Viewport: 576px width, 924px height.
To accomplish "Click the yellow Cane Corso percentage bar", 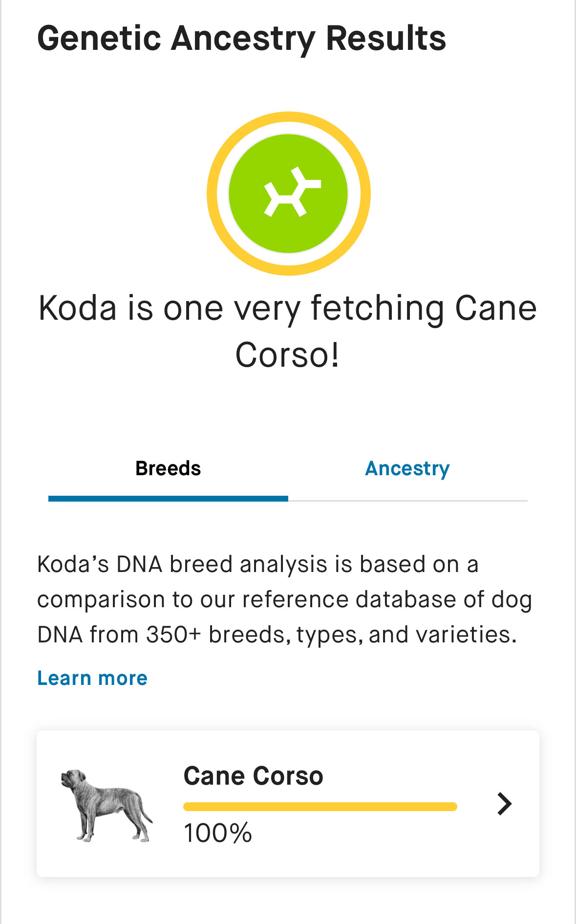I will 320,807.
